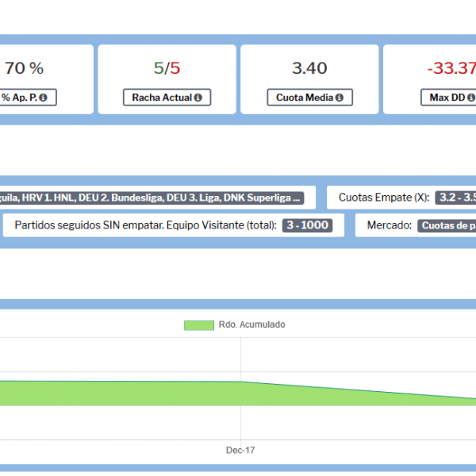Click the -33.37 drawdown value
This screenshot has width=476, height=476.
pyautogui.click(x=451, y=68)
